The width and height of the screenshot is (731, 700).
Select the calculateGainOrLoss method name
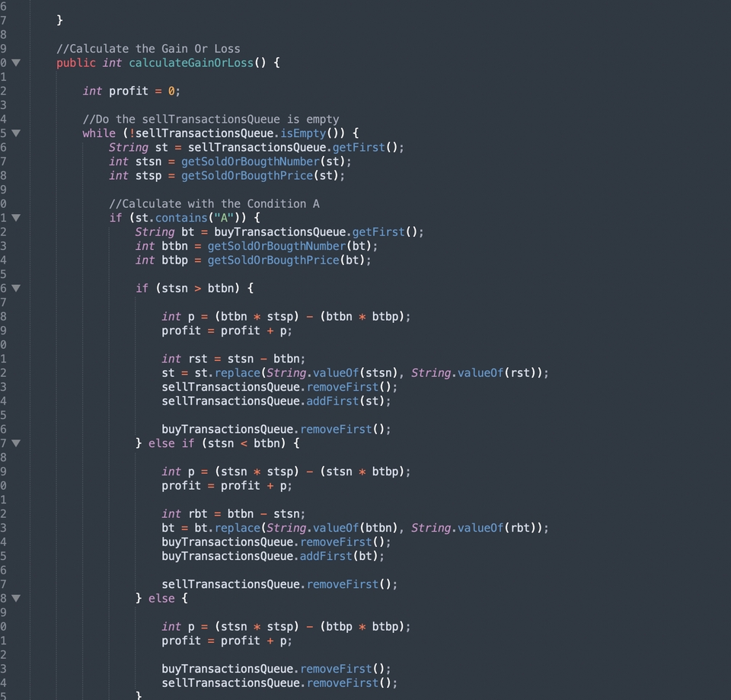(x=192, y=62)
